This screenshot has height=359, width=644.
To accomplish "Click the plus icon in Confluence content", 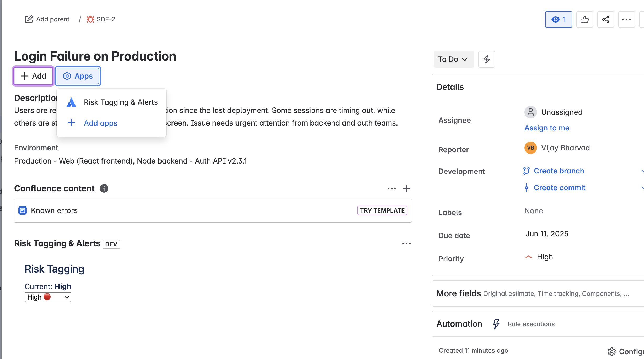I will (x=406, y=188).
